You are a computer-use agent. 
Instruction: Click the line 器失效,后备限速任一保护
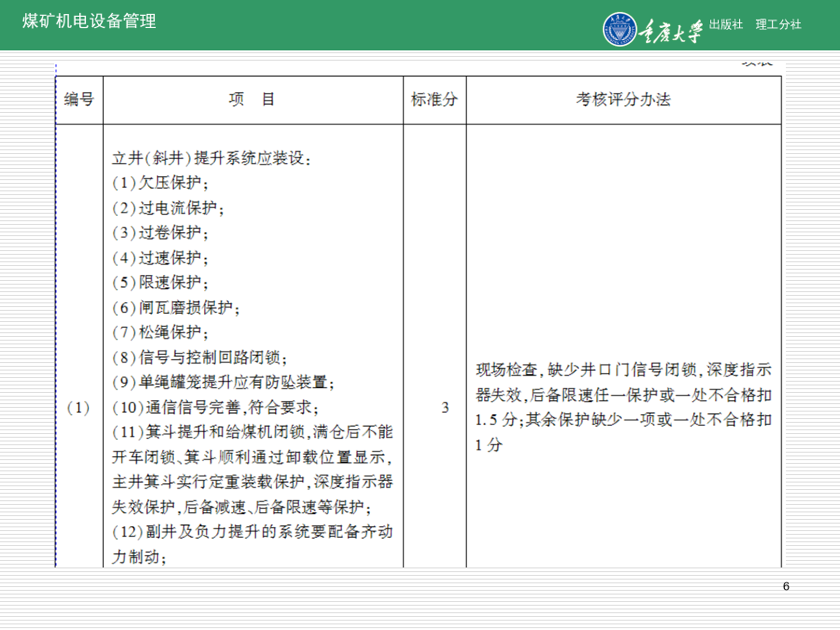click(x=623, y=396)
